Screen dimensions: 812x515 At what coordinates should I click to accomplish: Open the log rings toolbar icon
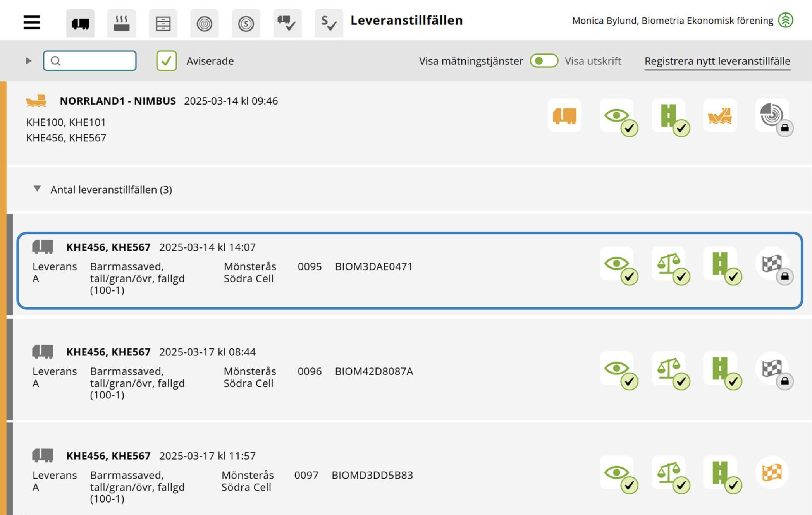click(x=205, y=23)
